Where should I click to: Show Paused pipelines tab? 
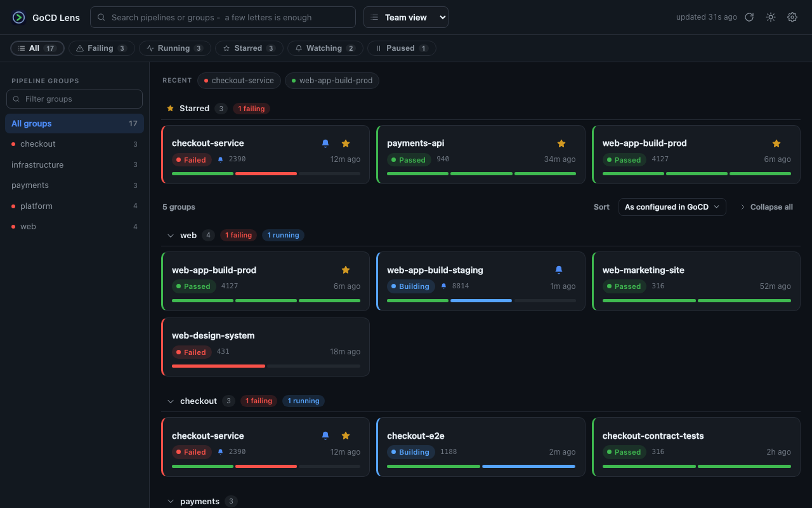click(x=402, y=48)
